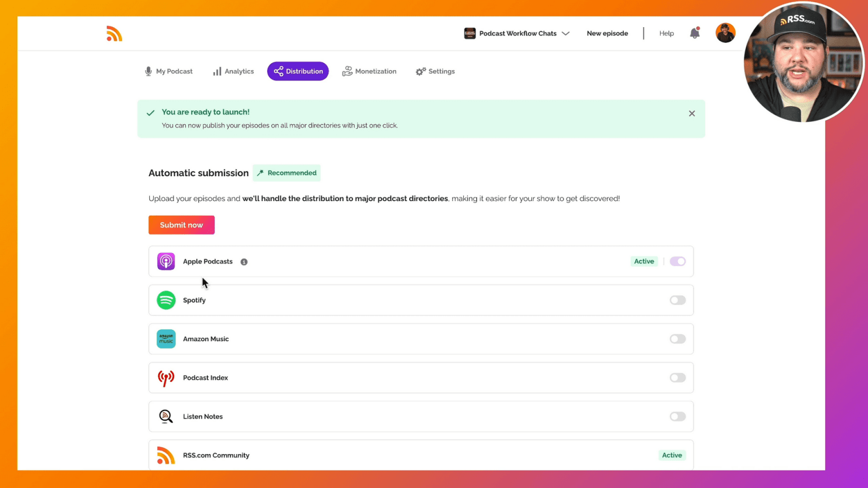Enable the Podcast Index toggle
Viewport: 868px width, 488px height.
click(x=677, y=377)
